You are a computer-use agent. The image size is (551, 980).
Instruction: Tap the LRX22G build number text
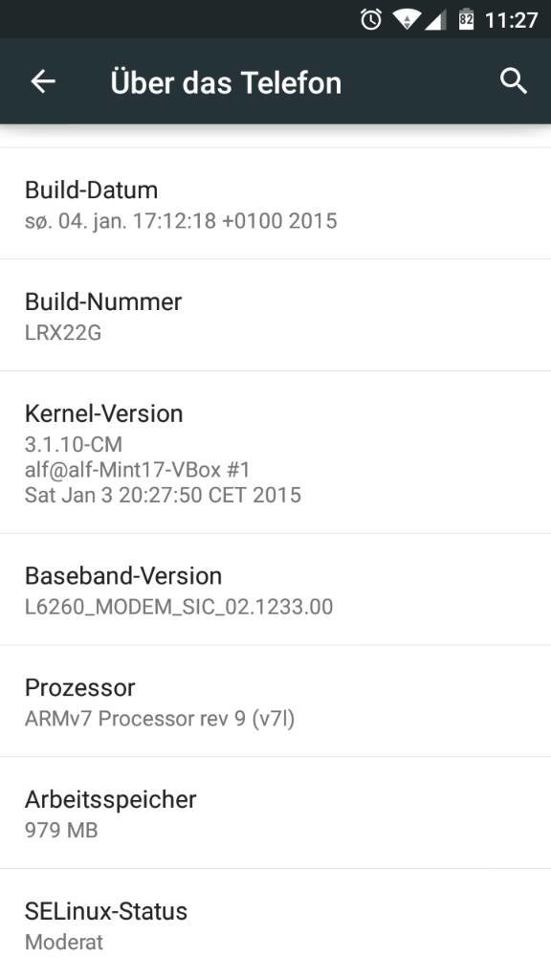click(x=63, y=332)
